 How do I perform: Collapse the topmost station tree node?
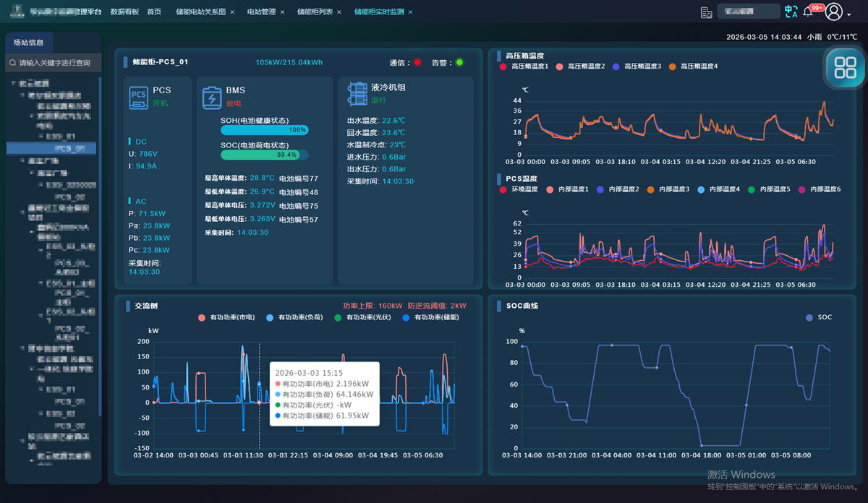(x=13, y=84)
